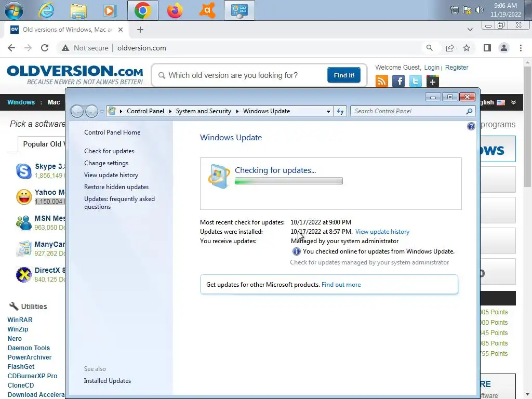Open the Login link

point(432,68)
